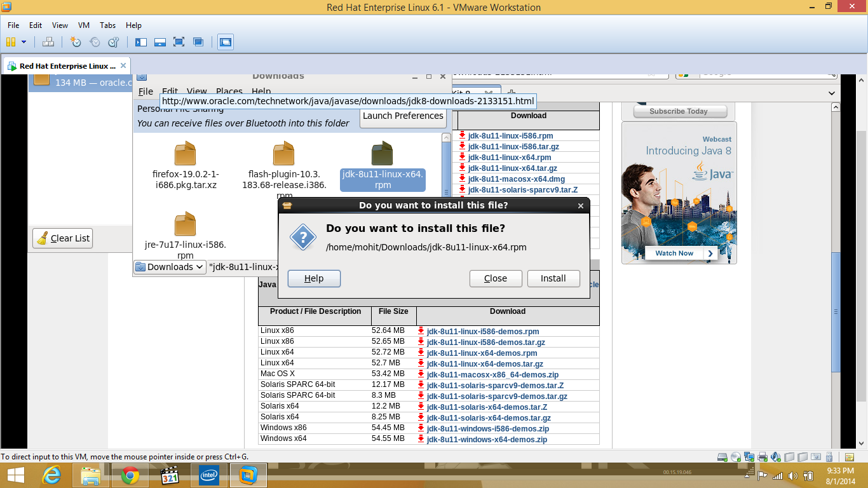Select the jre-7u17-linux-i586.rpm package icon

186,224
